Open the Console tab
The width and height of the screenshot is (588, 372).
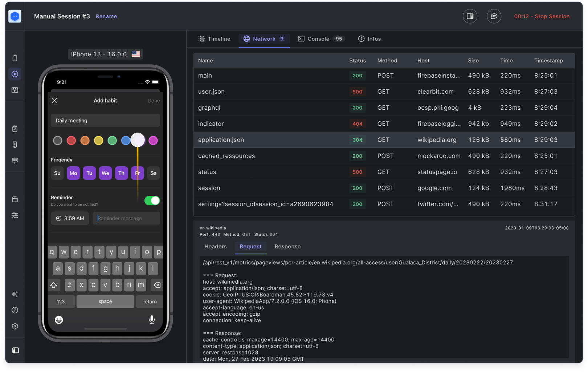pos(321,39)
